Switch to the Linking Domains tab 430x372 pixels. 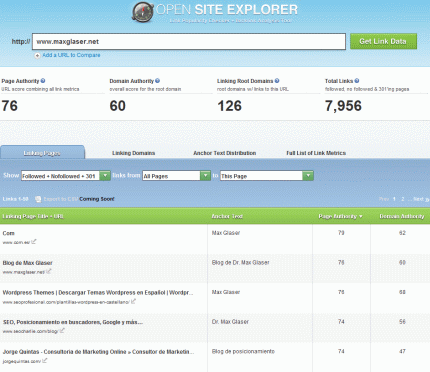tap(133, 153)
